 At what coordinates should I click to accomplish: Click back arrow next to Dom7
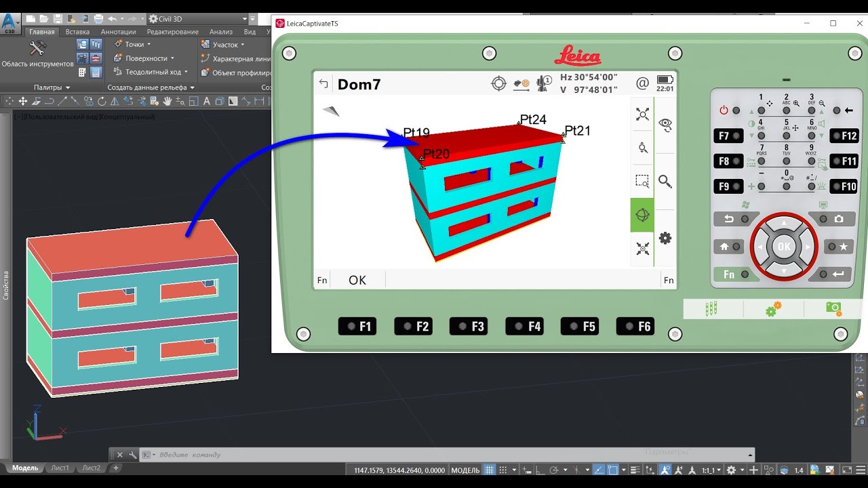[x=323, y=84]
